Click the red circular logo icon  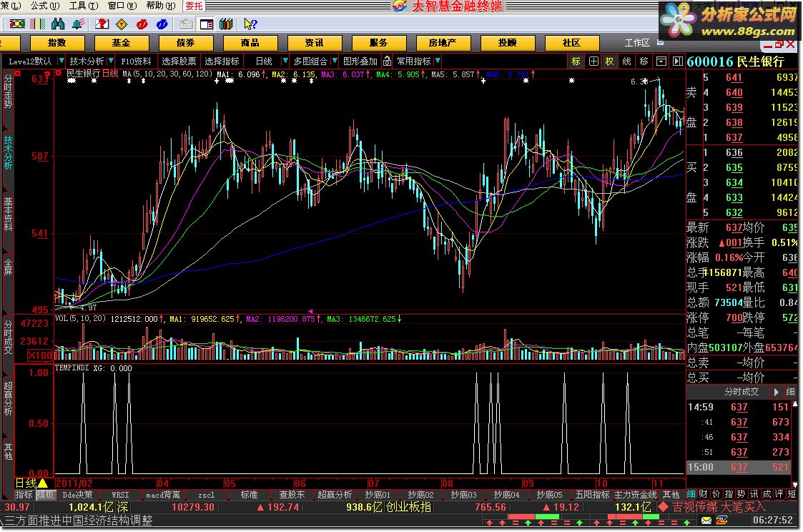tap(142, 24)
